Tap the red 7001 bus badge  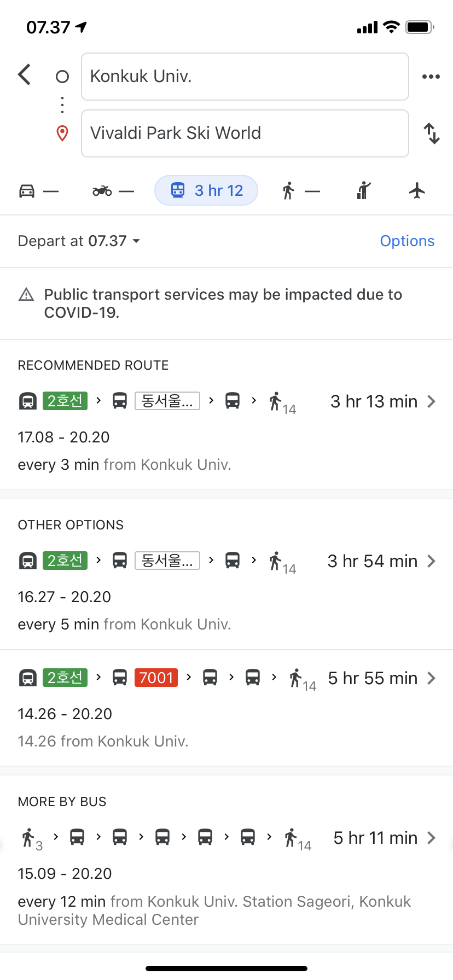[x=156, y=678]
